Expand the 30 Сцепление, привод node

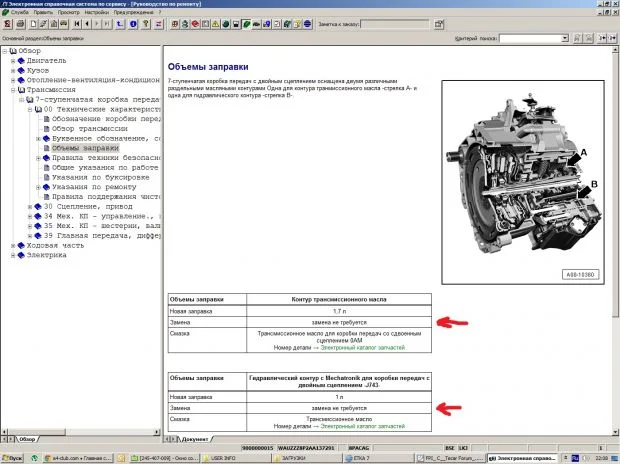click(x=31, y=206)
